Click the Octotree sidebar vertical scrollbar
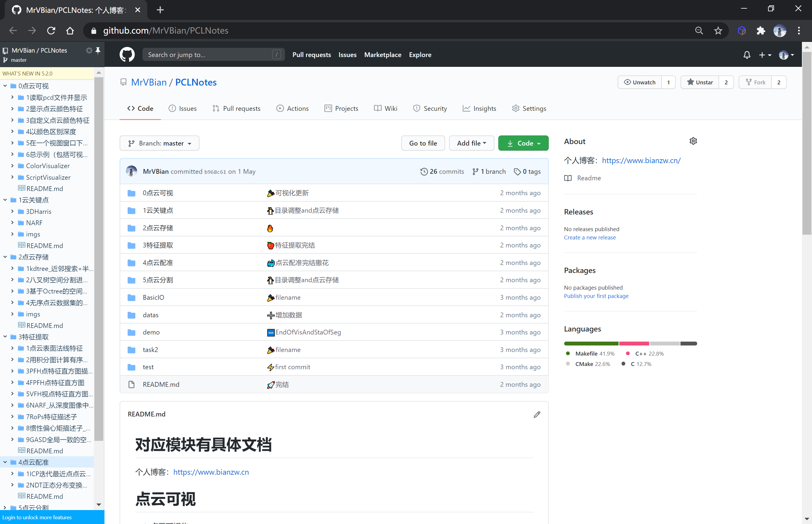This screenshot has height=524, width=812. coord(99,259)
